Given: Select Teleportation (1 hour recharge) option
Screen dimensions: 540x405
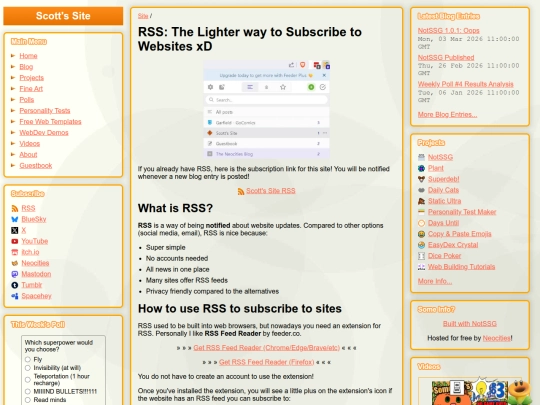Looking at the screenshot, I should tap(28, 380).
